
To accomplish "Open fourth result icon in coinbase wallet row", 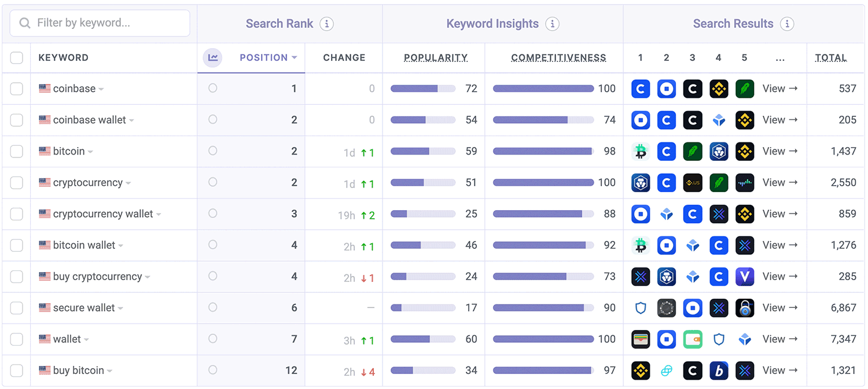I will [x=719, y=120].
